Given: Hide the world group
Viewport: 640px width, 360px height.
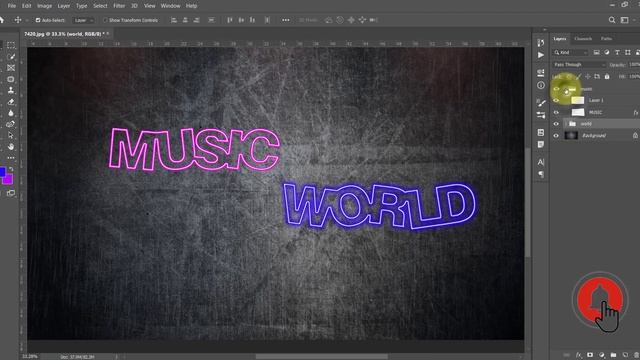Looking at the screenshot, I should [x=556, y=124].
